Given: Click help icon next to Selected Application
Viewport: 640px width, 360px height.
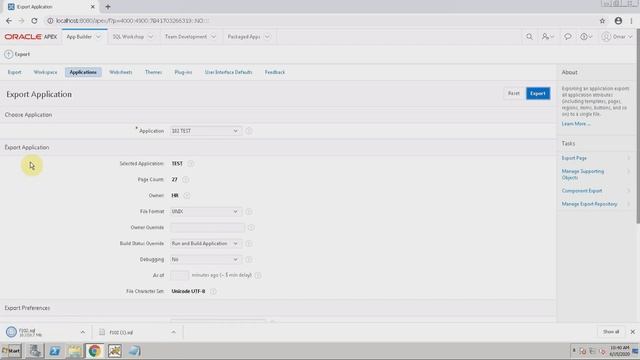Looking at the screenshot, I should 191,164.
